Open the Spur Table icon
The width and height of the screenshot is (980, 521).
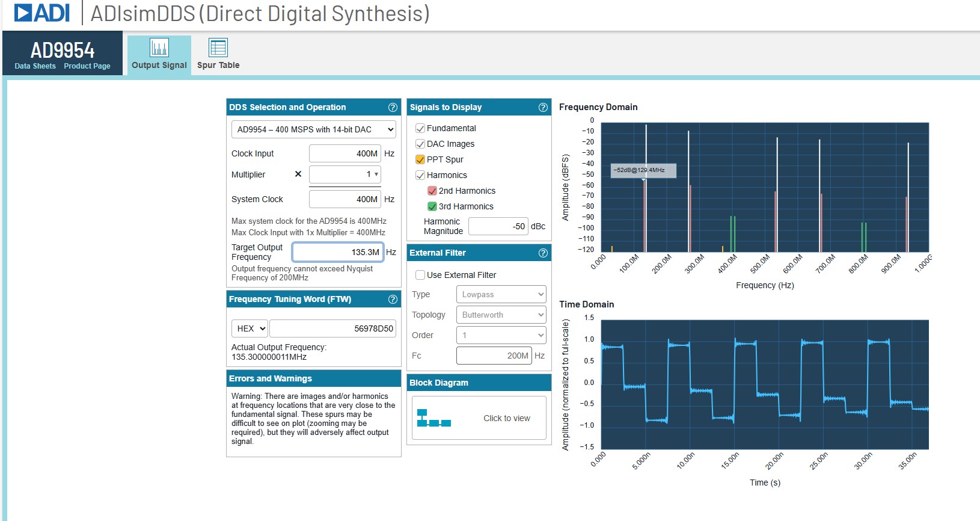pos(218,48)
